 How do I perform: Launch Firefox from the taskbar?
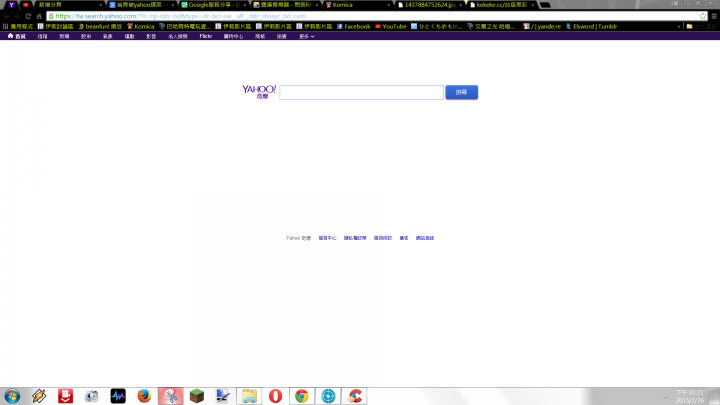click(144, 396)
